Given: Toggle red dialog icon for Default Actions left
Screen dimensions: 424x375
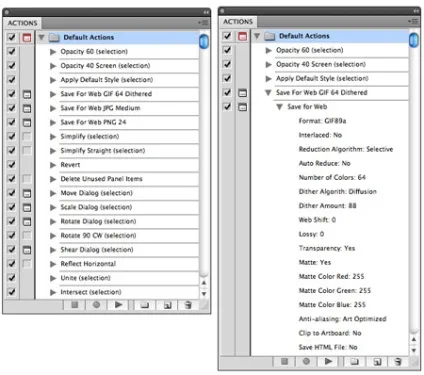Looking at the screenshot, I should pyautogui.click(x=27, y=38).
